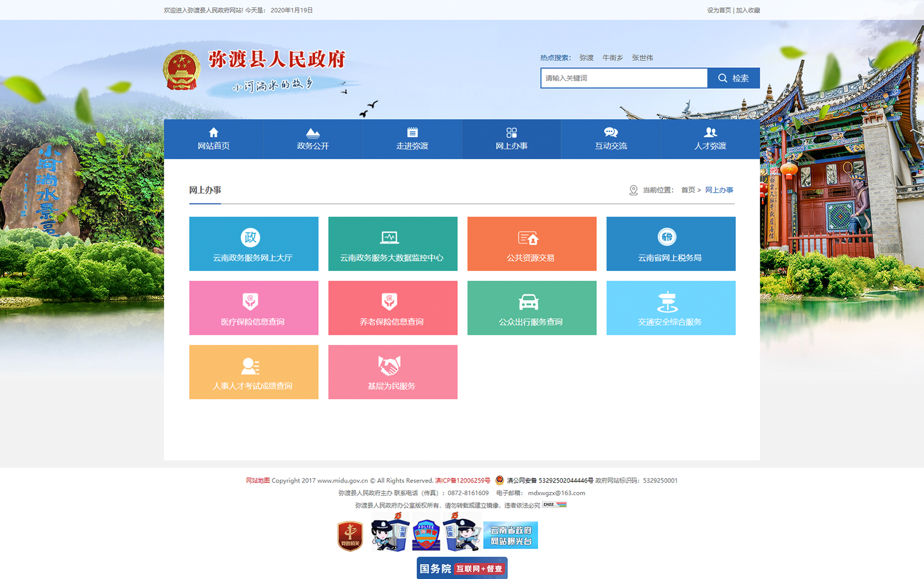The width and height of the screenshot is (924, 579).
Task: Open the handshake icon for 基层为民服务
Action: click(x=389, y=366)
